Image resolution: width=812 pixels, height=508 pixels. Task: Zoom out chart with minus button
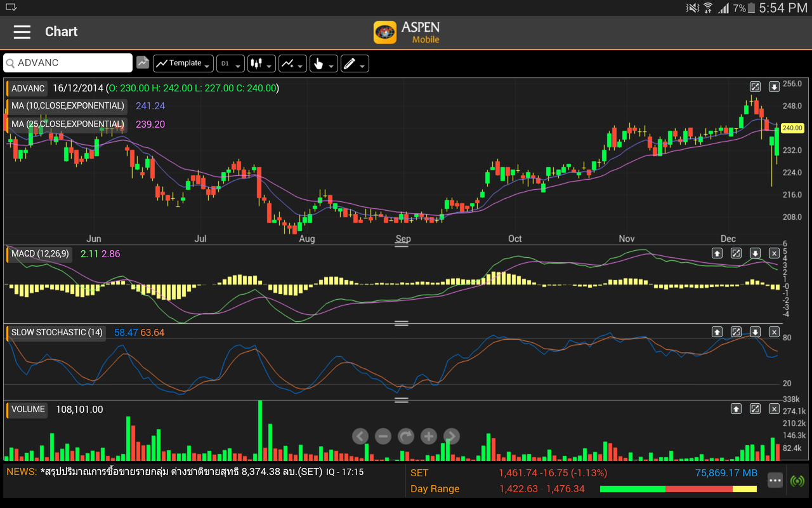click(383, 436)
